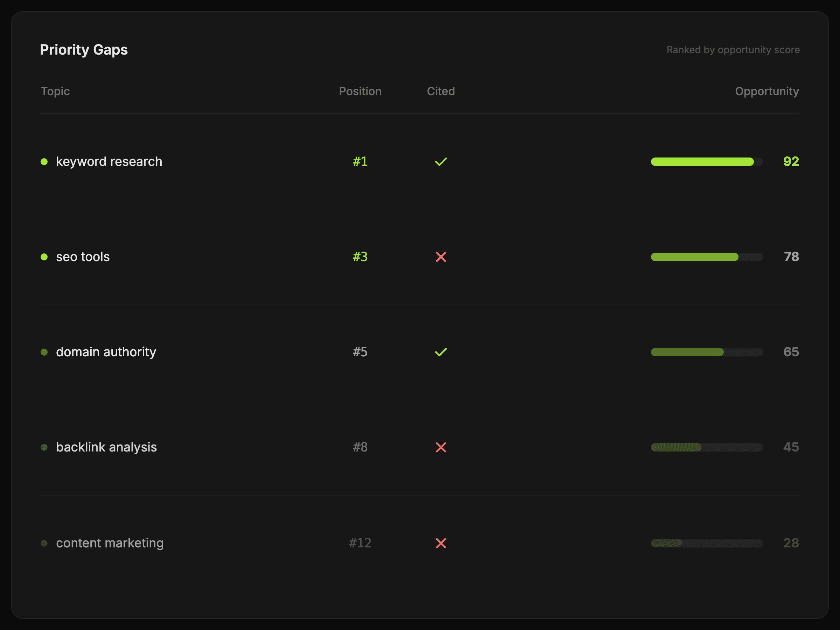
Task: Click the opportunity score 65
Action: pyautogui.click(x=791, y=352)
